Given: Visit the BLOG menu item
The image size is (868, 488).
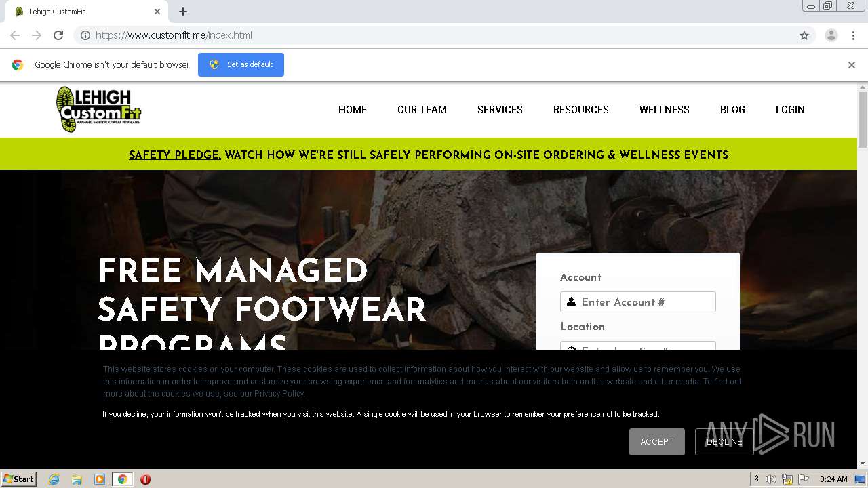Looking at the screenshot, I should click(732, 110).
